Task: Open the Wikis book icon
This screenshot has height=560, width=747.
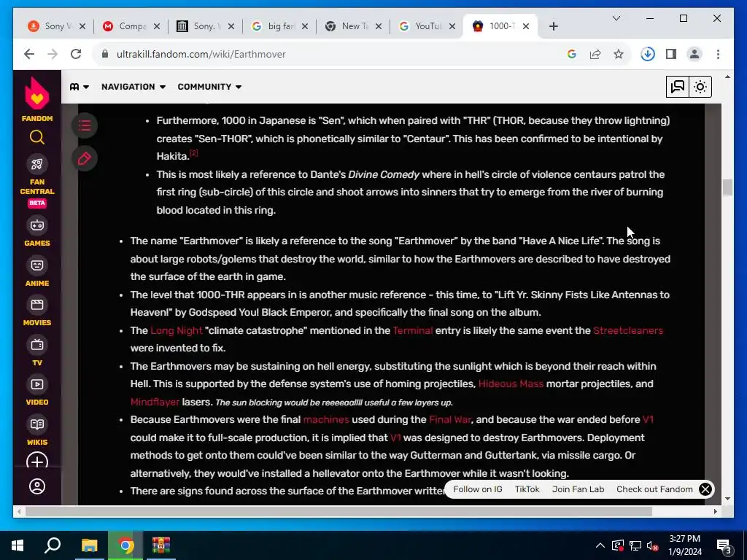Action: (37, 424)
